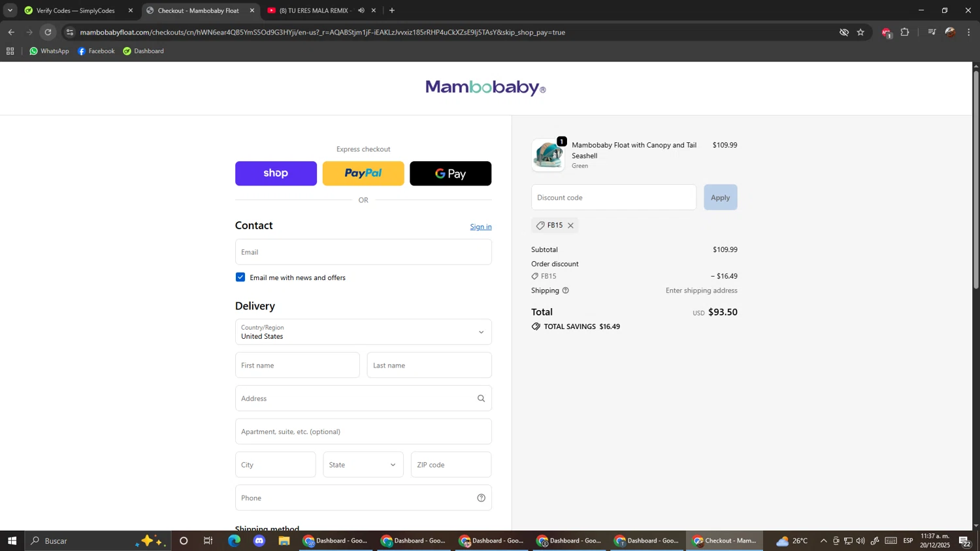Screen dimensions: 980x551
Task: Click the Discount code field
Action: [x=613, y=198]
